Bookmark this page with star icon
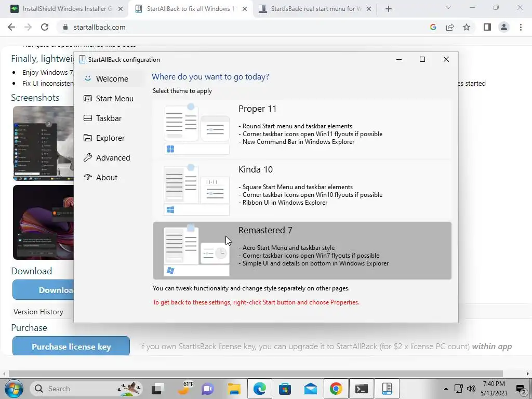This screenshot has width=532, height=399. click(x=467, y=27)
